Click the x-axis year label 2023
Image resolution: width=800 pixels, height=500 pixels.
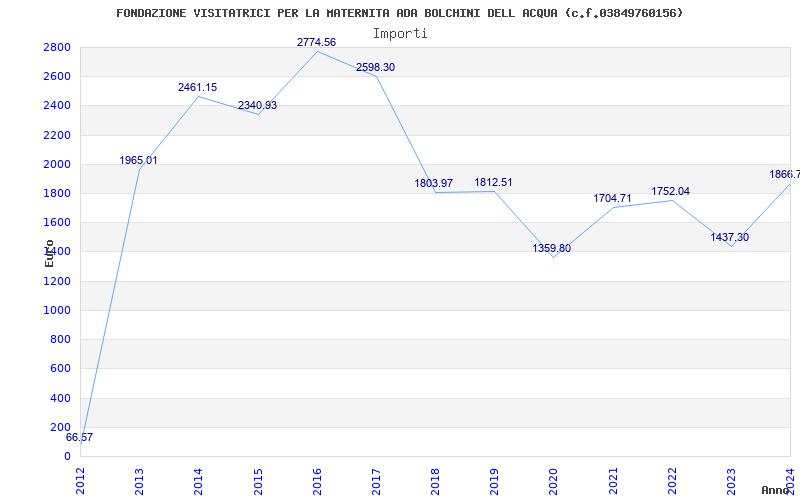point(731,481)
